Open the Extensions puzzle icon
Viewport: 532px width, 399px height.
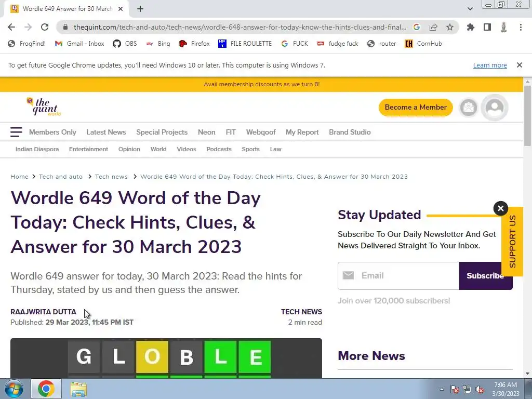471,27
